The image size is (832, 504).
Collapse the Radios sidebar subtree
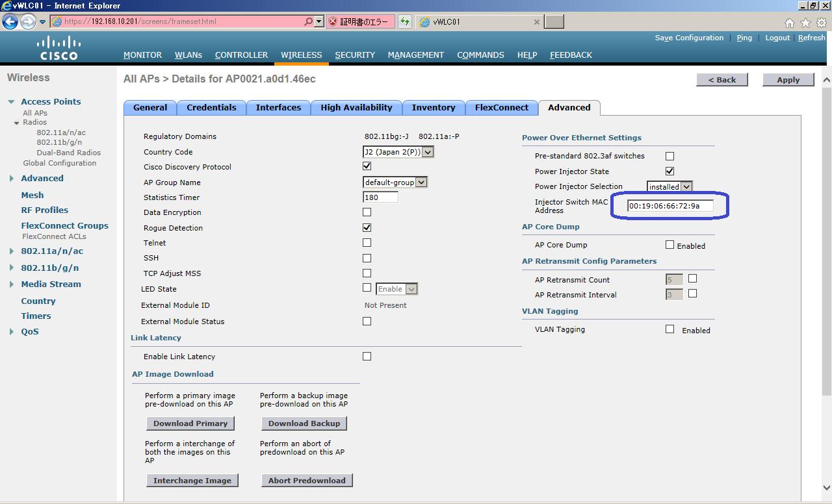(17, 123)
